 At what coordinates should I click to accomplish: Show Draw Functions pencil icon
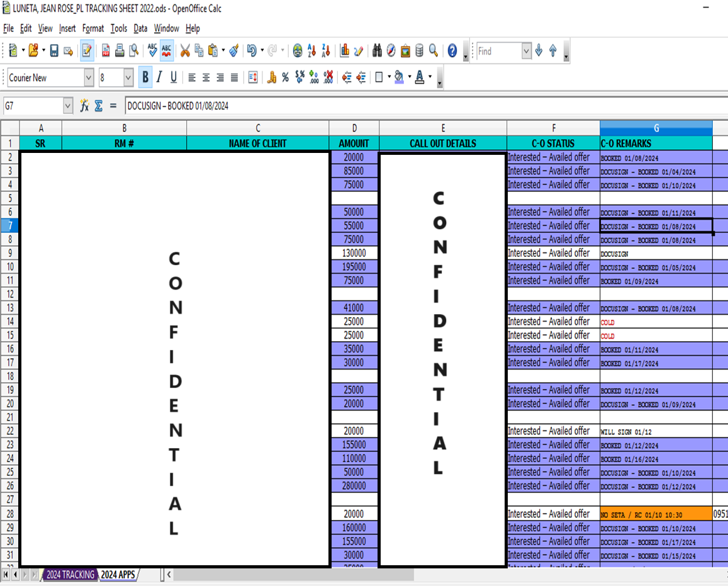pyautogui.click(x=358, y=50)
